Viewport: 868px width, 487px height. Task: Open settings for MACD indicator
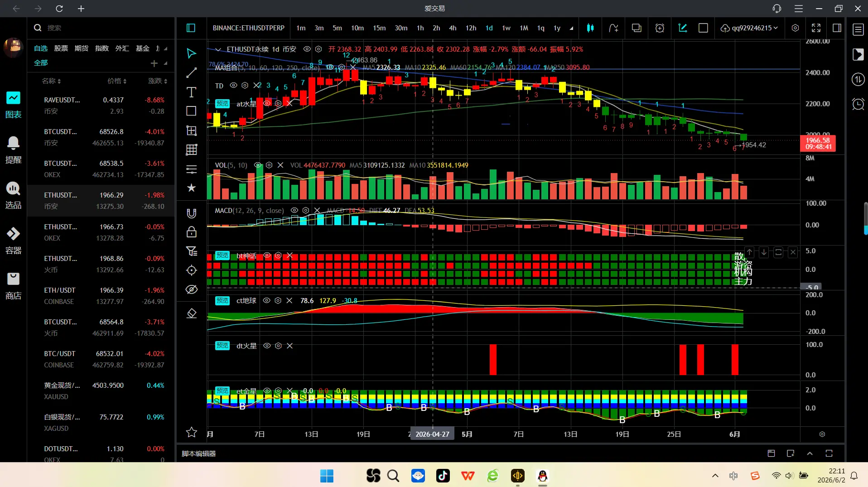point(306,211)
